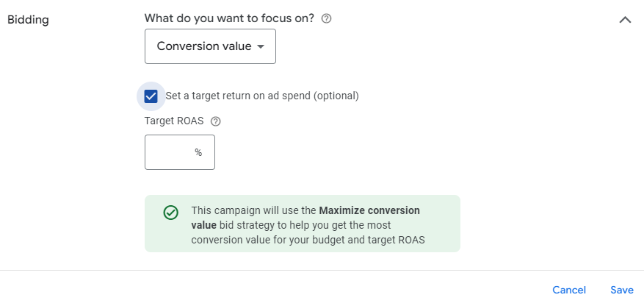The height and width of the screenshot is (303, 644).
Task: Click 'This campaign will use the' banner text
Action: point(254,210)
